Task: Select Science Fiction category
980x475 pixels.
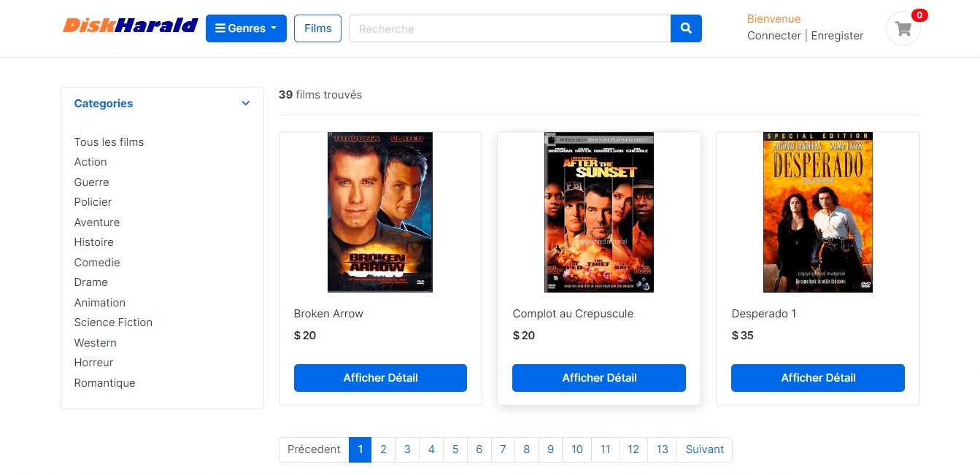Action: point(113,323)
